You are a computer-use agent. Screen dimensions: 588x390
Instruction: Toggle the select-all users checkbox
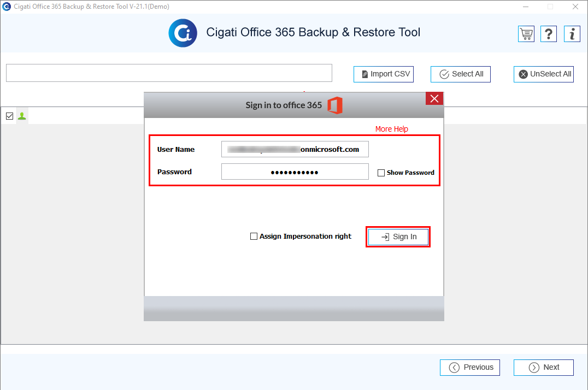click(x=10, y=116)
